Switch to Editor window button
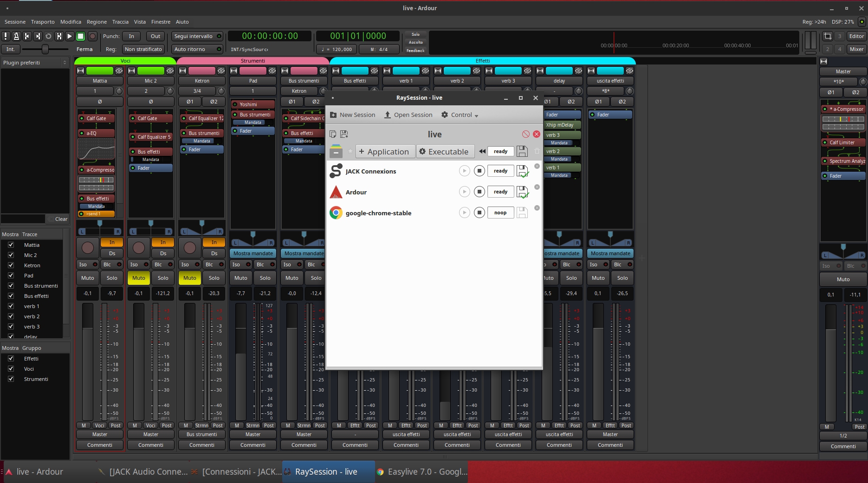 coord(856,36)
